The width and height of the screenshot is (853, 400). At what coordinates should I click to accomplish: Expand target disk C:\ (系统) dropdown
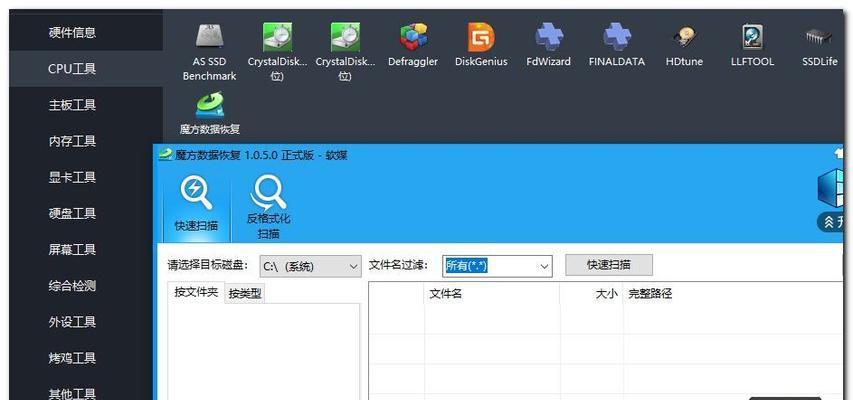point(310,266)
